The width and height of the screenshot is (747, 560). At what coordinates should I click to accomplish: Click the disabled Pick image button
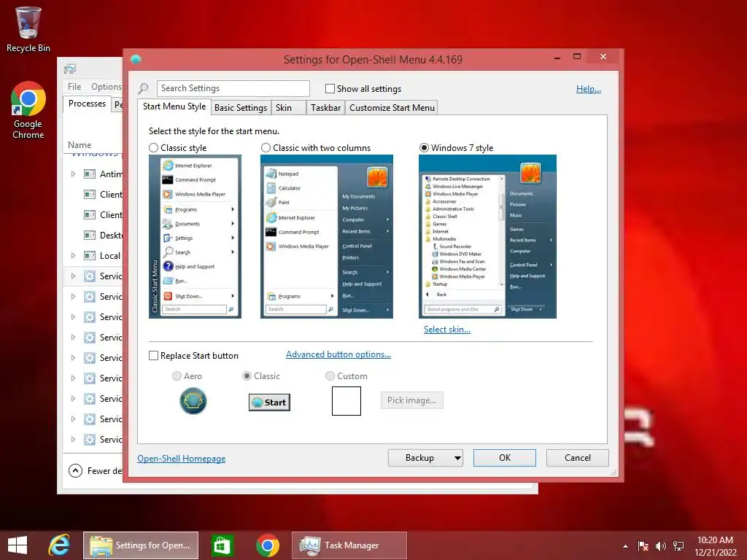(x=411, y=400)
